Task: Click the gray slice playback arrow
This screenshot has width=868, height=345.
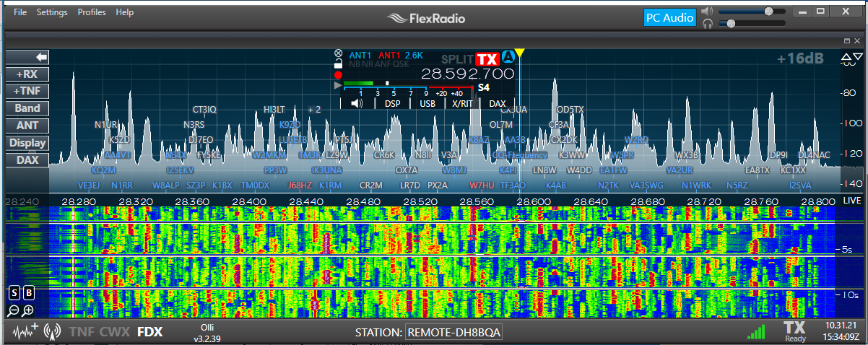Action: [x=338, y=85]
